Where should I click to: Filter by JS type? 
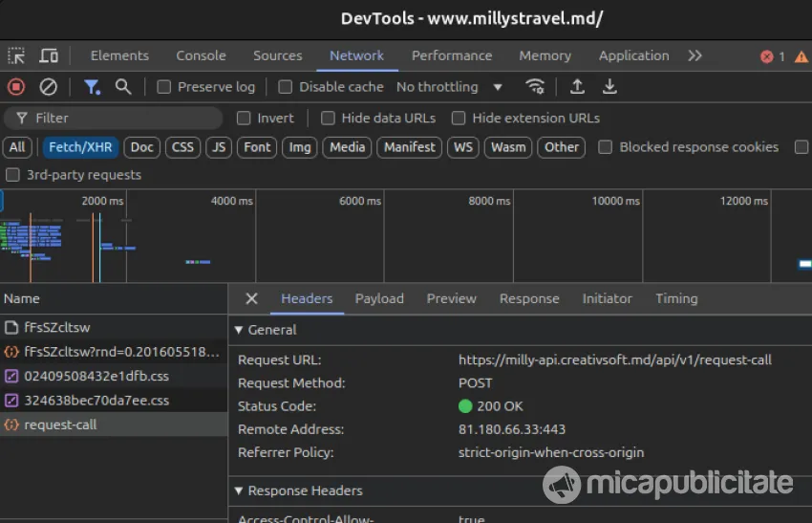(219, 147)
